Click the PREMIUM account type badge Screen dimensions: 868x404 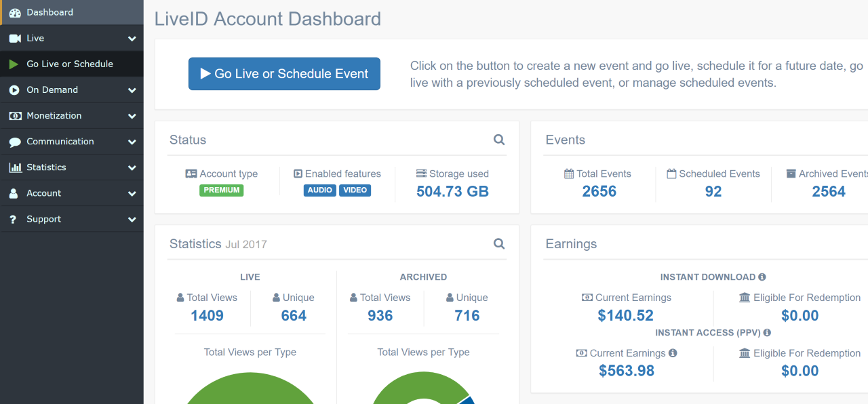click(x=221, y=190)
